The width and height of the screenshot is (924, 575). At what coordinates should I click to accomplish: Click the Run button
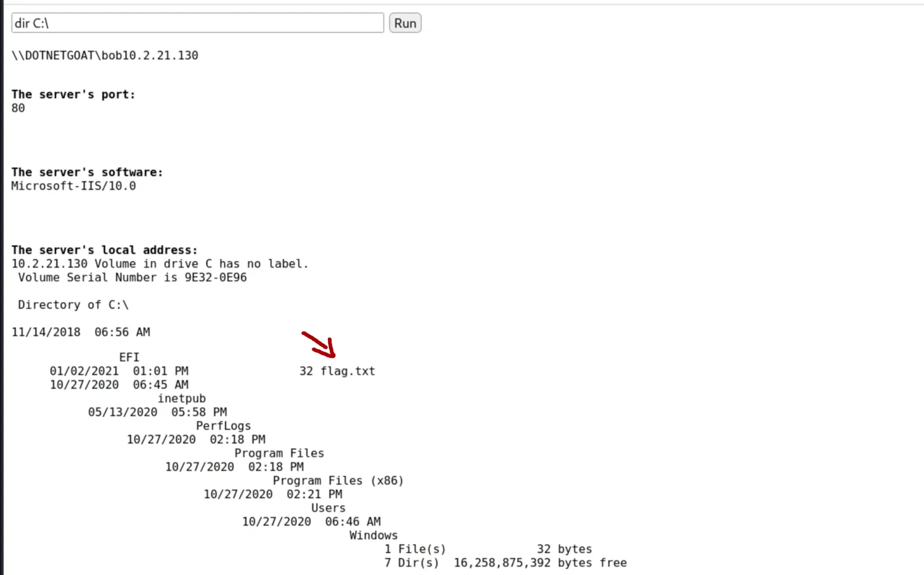405,23
